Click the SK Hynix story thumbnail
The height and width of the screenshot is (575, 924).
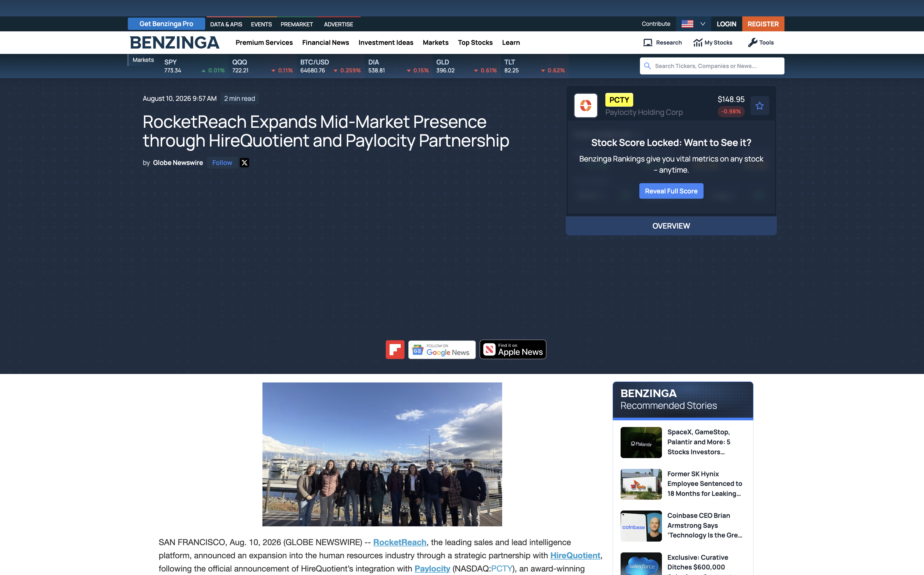[x=641, y=484]
